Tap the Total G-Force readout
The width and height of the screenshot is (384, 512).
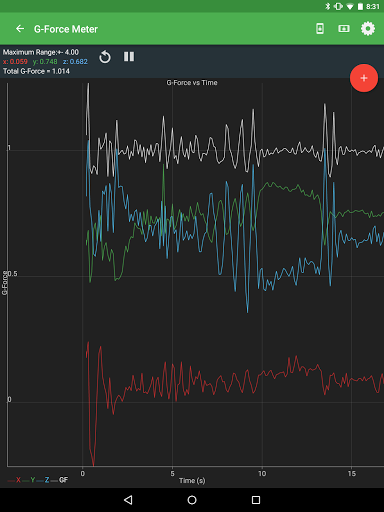pyautogui.click(x=36, y=71)
